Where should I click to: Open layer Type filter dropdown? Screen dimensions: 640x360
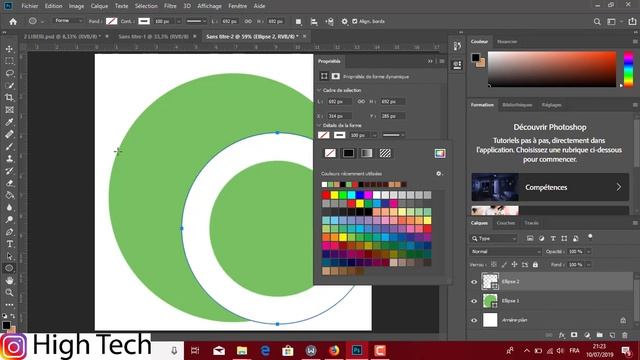(494, 238)
